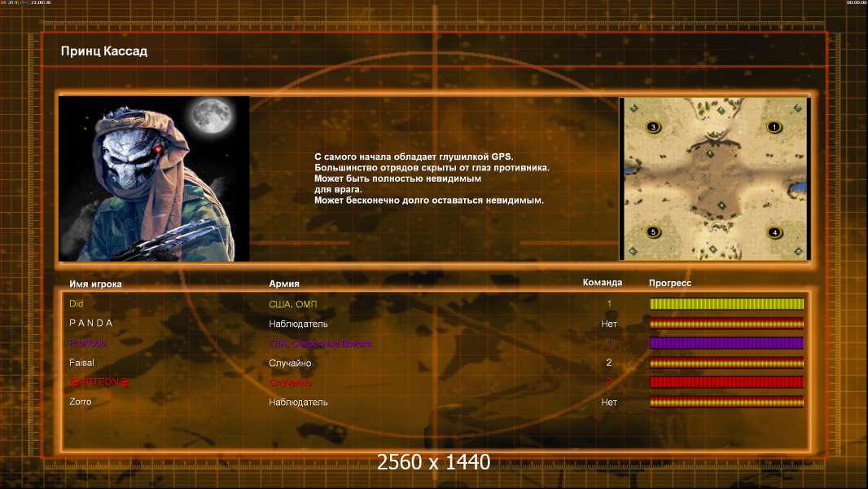
Task: Click the red team number in the ARTEON row
Action: pyautogui.click(x=609, y=382)
